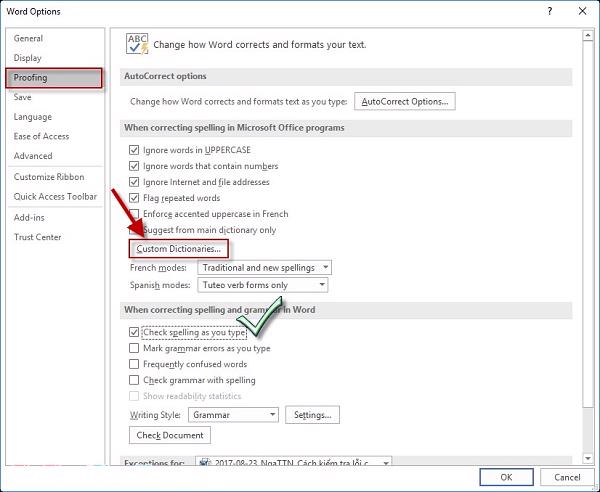Click the ABC proofing icon at top
The width and height of the screenshot is (600, 492).
(136, 44)
